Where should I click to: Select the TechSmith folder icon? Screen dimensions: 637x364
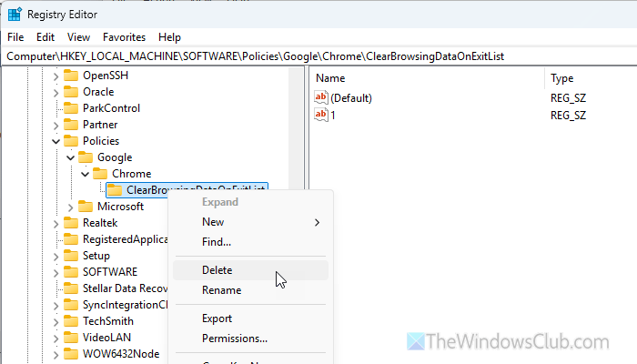pyautogui.click(x=71, y=321)
